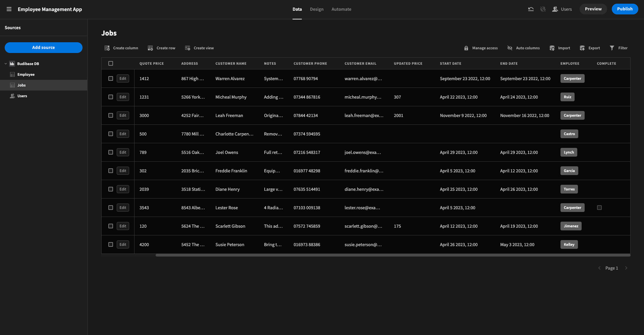The width and height of the screenshot is (644, 335).
Task: Select the Scarlett Gibson row checkbox
Action: [111, 226]
